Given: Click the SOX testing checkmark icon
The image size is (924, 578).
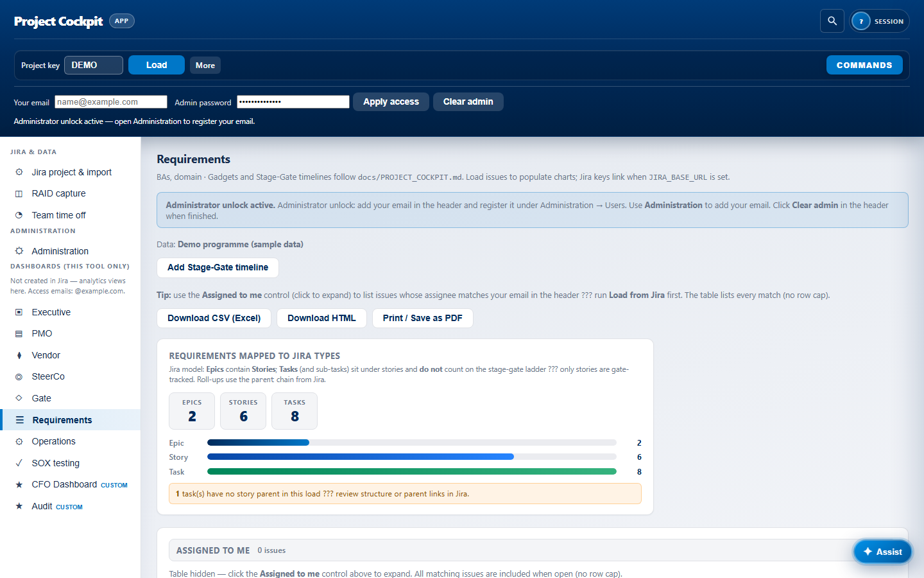Looking at the screenshot, I should pos(19,463).
